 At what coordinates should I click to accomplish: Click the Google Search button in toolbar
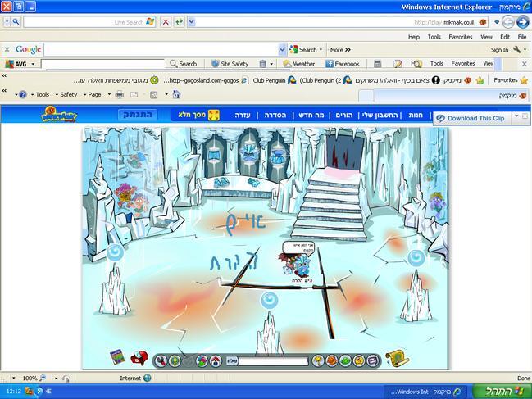(x=303, y=50)
